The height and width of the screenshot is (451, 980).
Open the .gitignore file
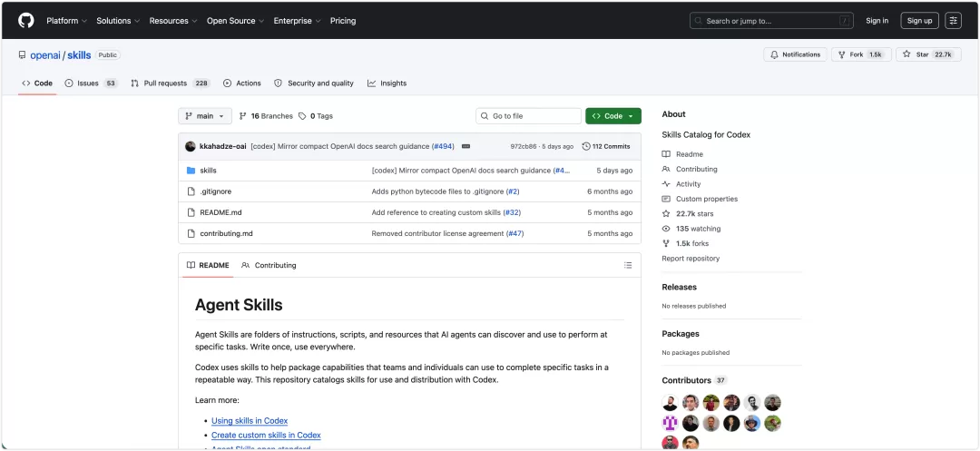click(x=216, y=191)
